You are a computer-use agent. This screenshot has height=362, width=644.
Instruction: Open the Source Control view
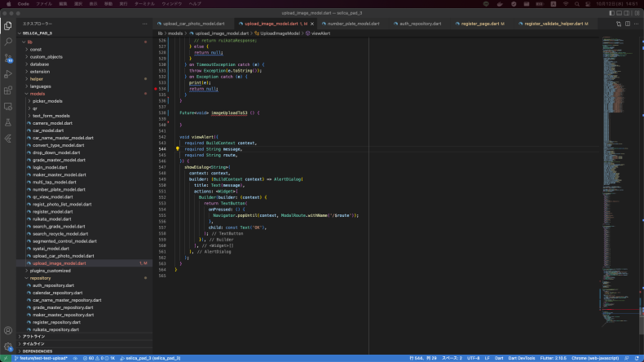(x=8, y=57)
